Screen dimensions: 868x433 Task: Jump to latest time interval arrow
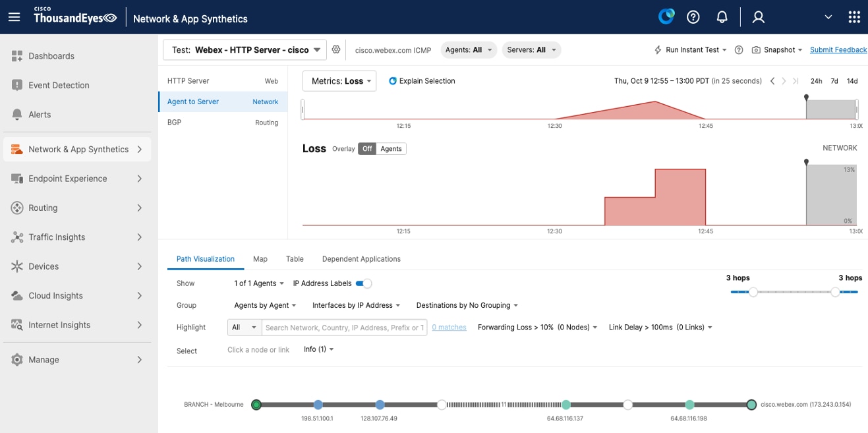pos(796,81)
